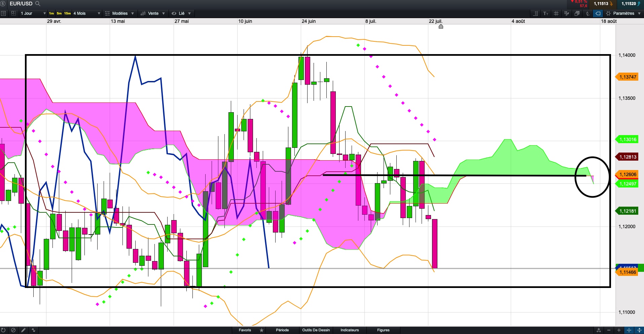Toggle the Lié linked chart option

tap(181, 13)
